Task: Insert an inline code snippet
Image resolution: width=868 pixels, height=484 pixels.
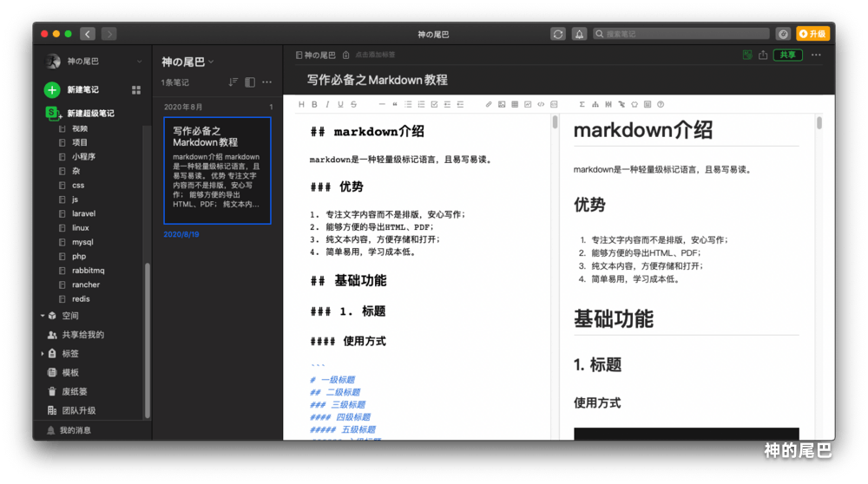Action: (x=541, y=104)
